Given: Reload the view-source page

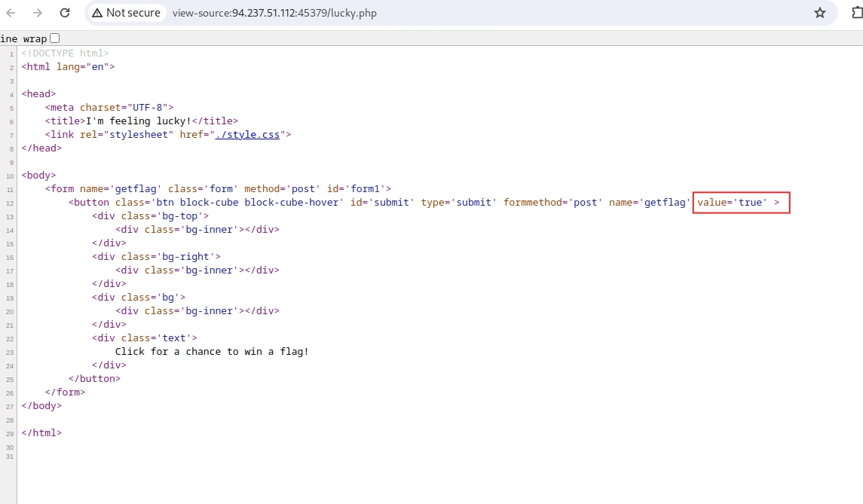Looking at the screenshot, I should pyautogui.click(x=65, y=13).
